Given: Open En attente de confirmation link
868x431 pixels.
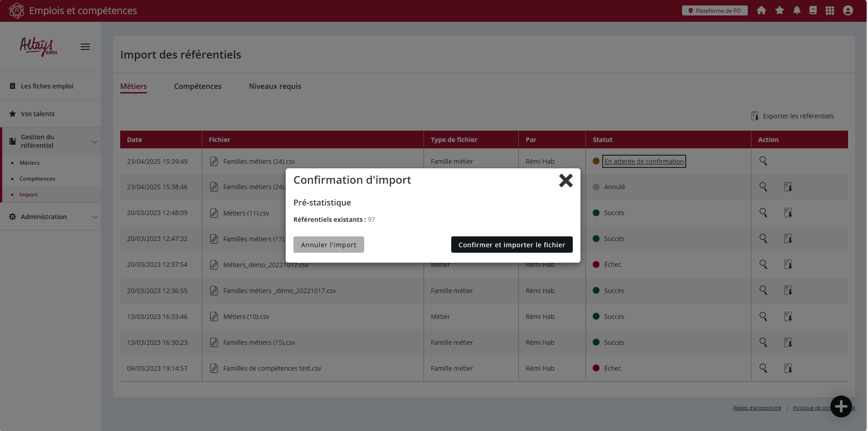Looking at the screenshot, I should pyautogui.click(x=644, y=162).
